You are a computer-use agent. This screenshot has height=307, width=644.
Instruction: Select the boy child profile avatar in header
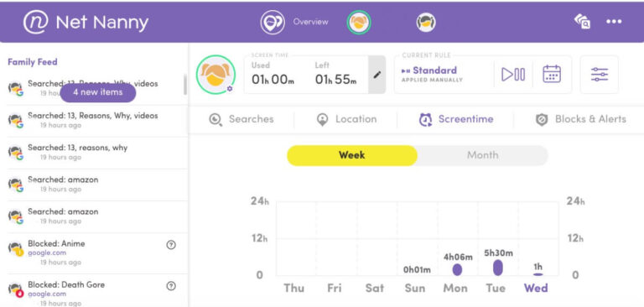coord(425,22)
